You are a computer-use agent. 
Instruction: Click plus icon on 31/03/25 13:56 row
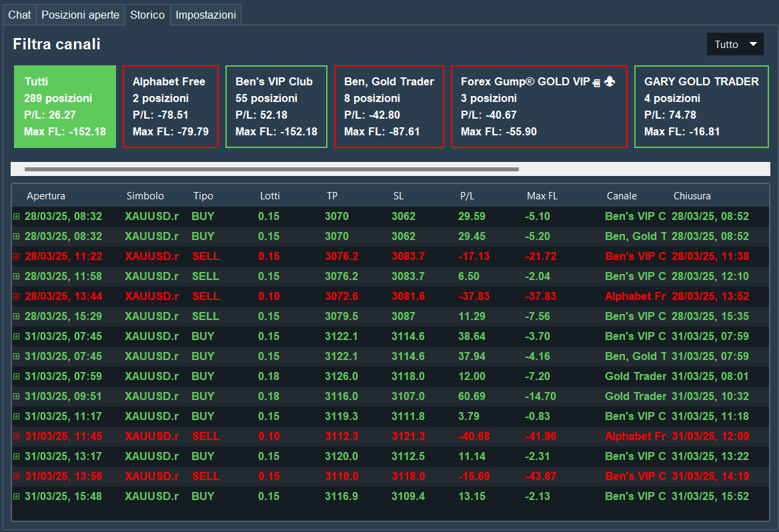(17, 477)
